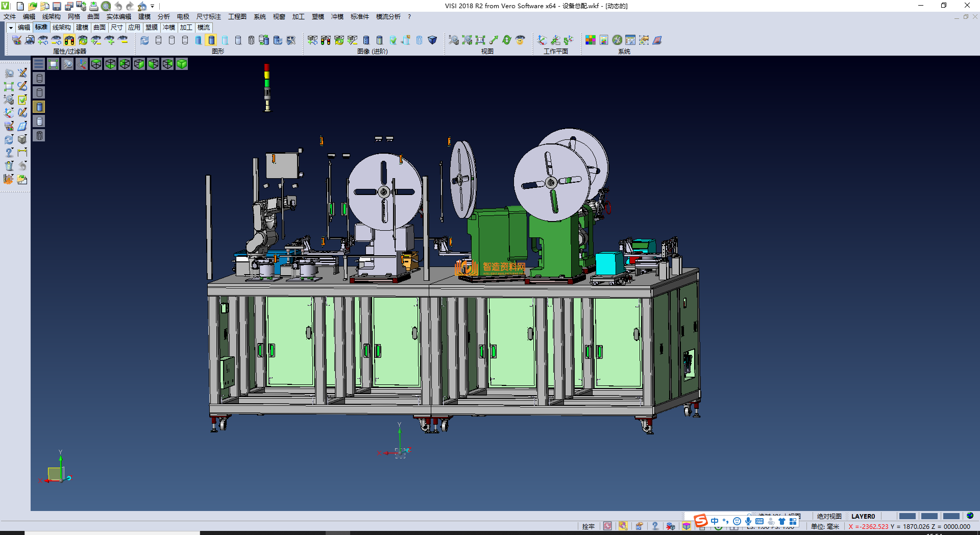Open the 文件 menu
Image resolution: width=980 pixels, height=535 pixels.
pos(10,17)
